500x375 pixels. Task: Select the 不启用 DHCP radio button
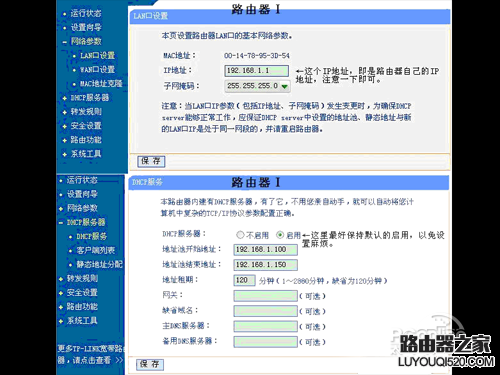[240, 235]
